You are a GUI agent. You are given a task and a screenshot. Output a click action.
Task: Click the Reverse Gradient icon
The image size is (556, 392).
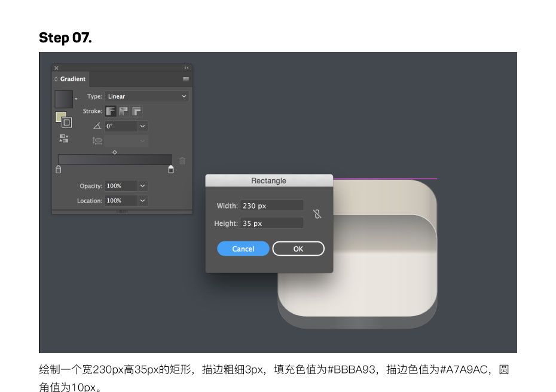click(64, 139)
